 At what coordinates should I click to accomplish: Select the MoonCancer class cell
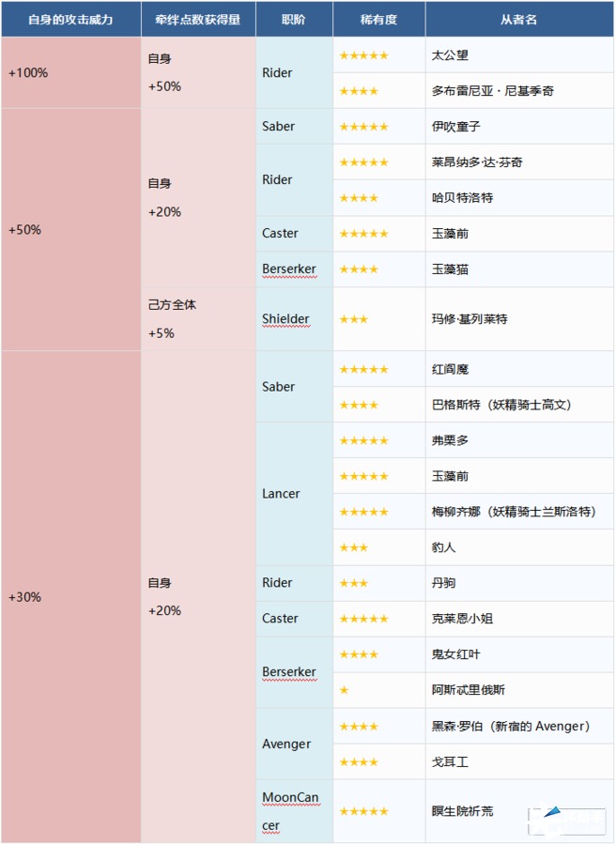coord(290,811)
